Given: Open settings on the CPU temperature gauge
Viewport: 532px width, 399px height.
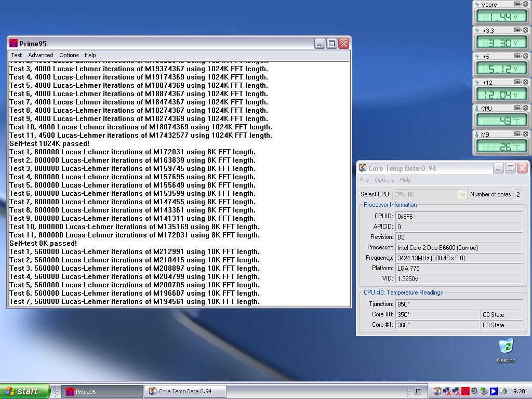Looking at the screenshot, I should 517,108.
